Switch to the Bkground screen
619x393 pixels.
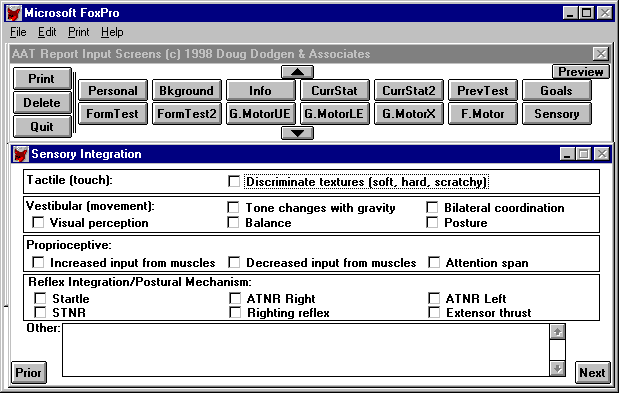pyautogui.click(x=187, y=90)
